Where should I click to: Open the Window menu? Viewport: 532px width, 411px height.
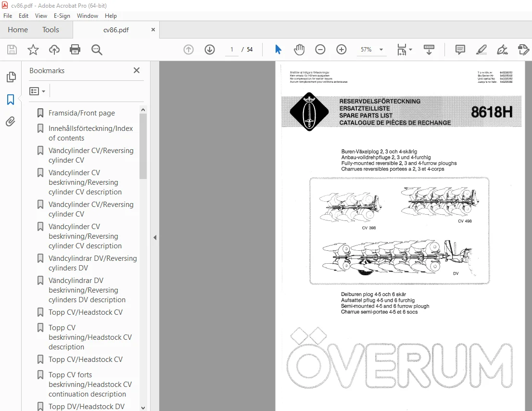(88, 15)
